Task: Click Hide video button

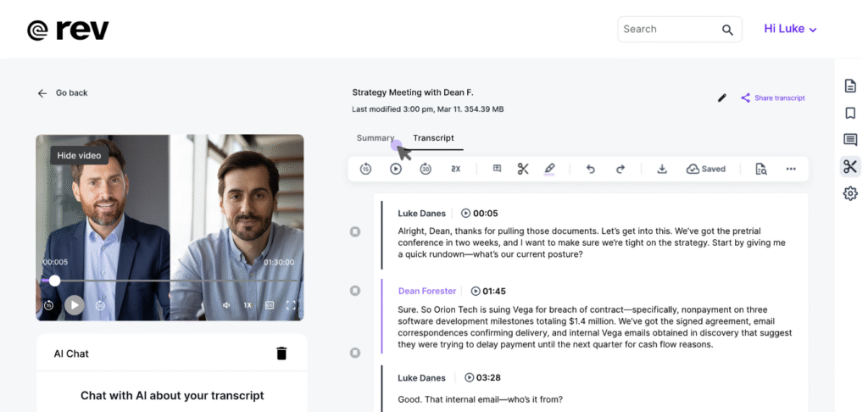Action: tap(79, 156)
